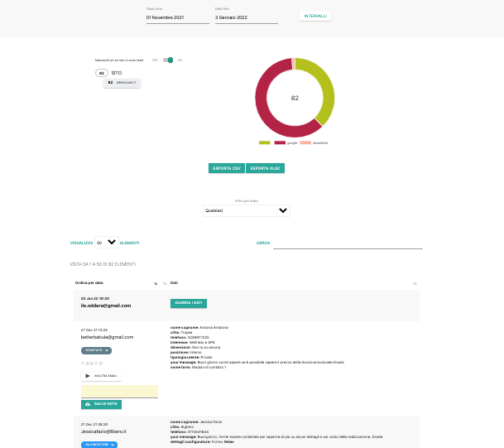Click the sort arrows on 'Ordina per data' column

(155, 283)
